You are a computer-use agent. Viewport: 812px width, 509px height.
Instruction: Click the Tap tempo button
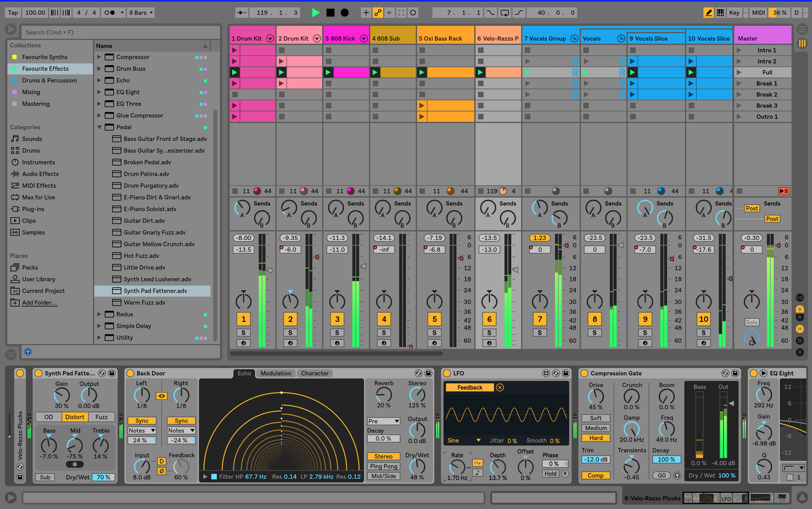point(12,12)
